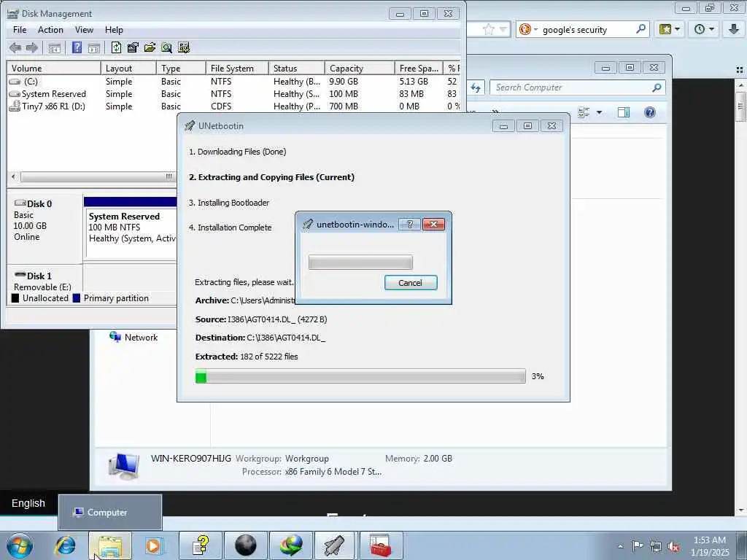Image resolution: width=747 pixels, height=560 pixels.
Task: Toggle Show/Hide Action Pane icon in Disk Management
Action: 94,47
